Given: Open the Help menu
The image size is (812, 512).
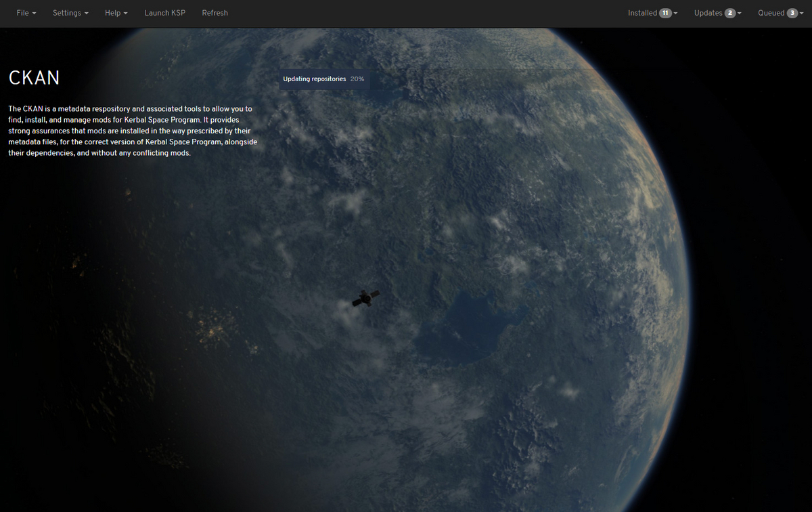Looking at the screenshot, I should coord(116,13).
